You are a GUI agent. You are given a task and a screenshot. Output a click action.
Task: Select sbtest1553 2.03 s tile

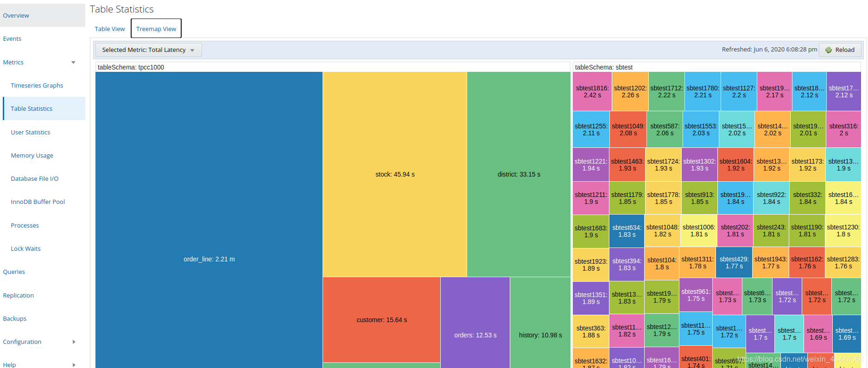tap(701, 129)
